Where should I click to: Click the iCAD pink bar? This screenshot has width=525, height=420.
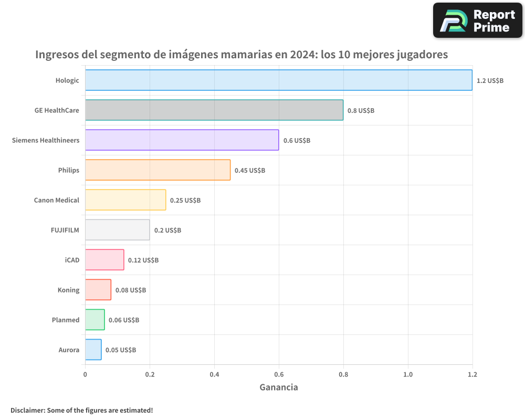point(104,260)
